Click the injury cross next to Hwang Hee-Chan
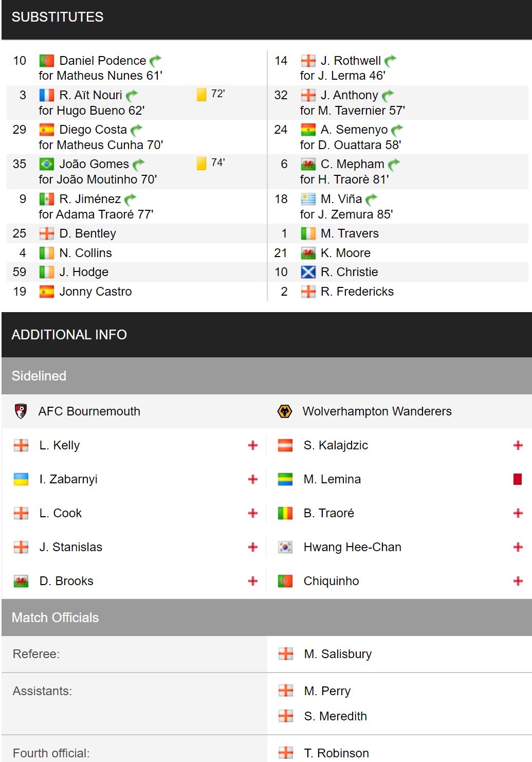 point(518,547)
